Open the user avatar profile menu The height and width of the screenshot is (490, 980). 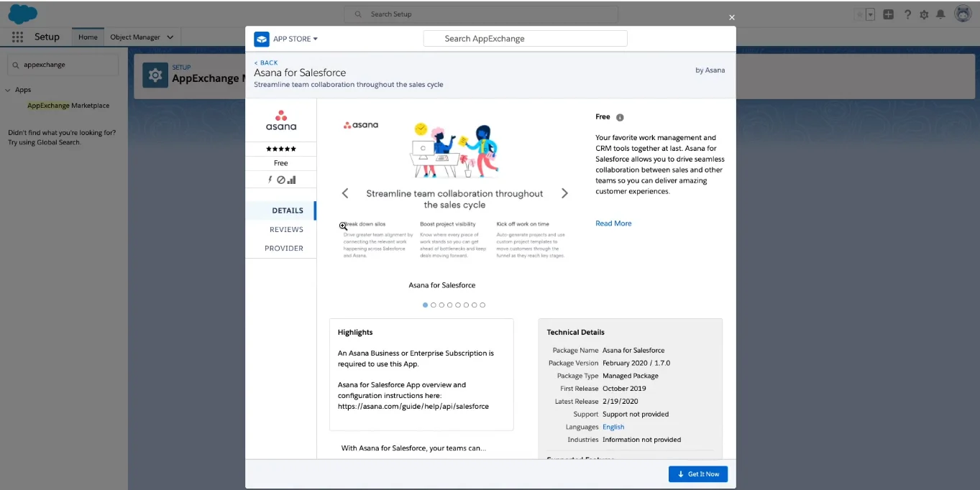click(963, 14)
